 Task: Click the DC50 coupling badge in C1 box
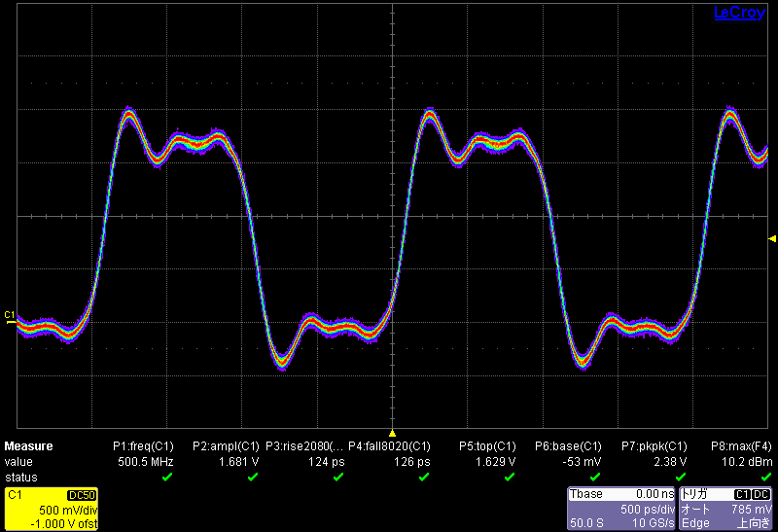click(x=82, y=495)
